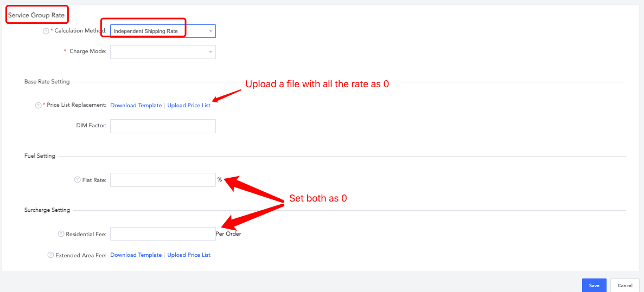Click the DIM Factor input field
644x292 pixels.
click(x=163, y=126)
